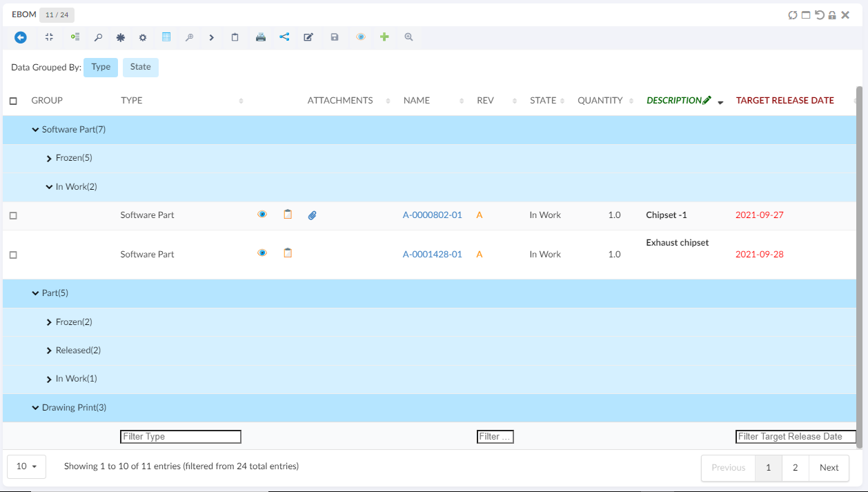
Task: Click the blue share icon
Action: point(284,37)
